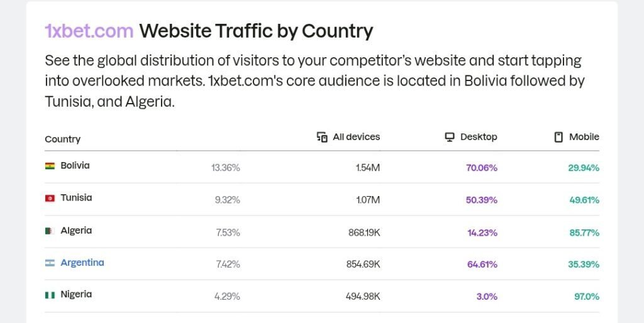
Task: Select the Country column header
Action: [62, 139]
